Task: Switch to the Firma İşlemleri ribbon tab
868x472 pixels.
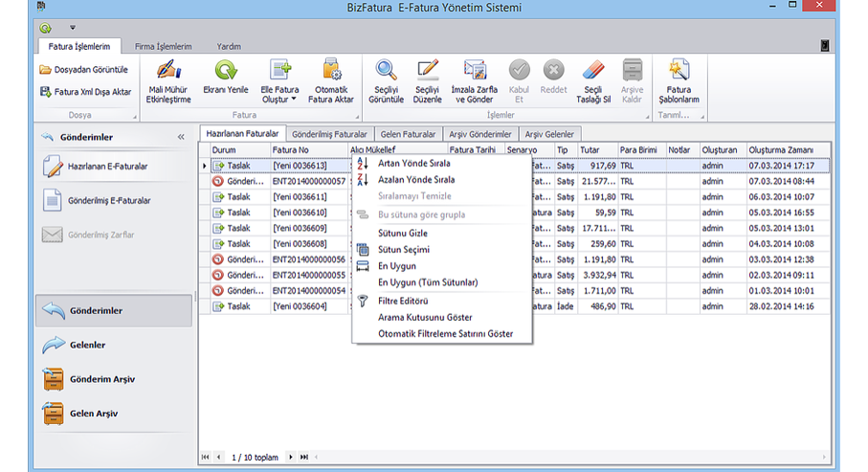Action: pyautogui.click(x=163, y=46)
